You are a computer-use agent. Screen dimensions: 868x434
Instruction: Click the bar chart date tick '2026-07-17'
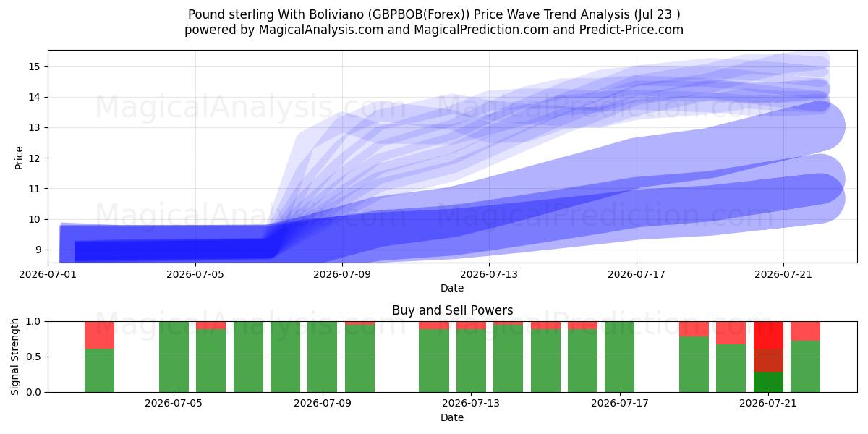[x=620, y=404]
